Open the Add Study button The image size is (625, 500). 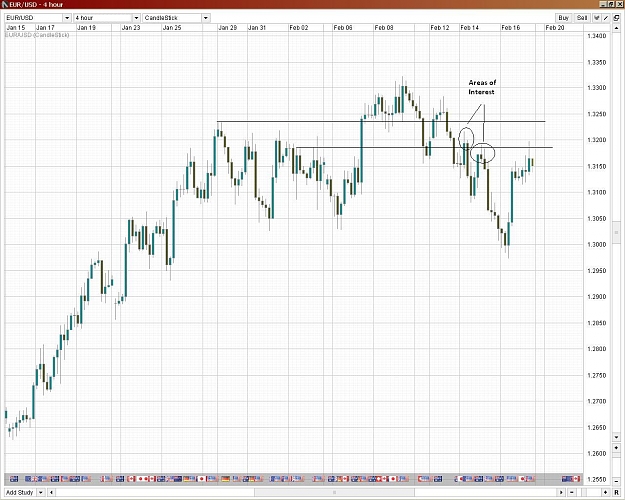[20, 492]
